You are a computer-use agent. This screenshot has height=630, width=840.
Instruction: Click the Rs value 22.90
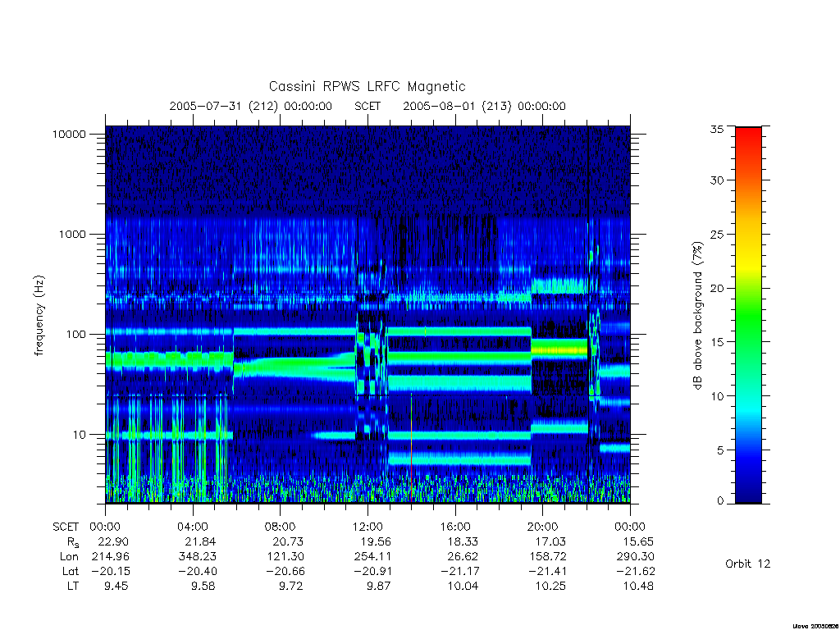tap(113, 542)
